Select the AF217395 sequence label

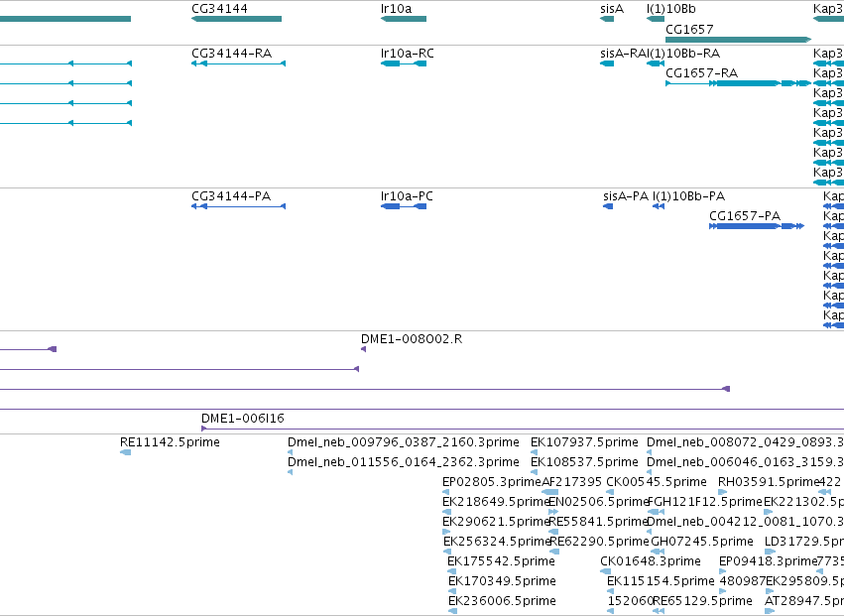[x=571, y=482]
